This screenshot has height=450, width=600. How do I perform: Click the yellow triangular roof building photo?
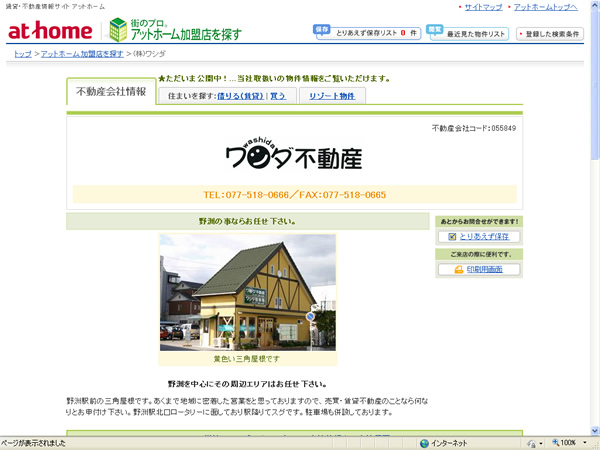click(247, 292)
